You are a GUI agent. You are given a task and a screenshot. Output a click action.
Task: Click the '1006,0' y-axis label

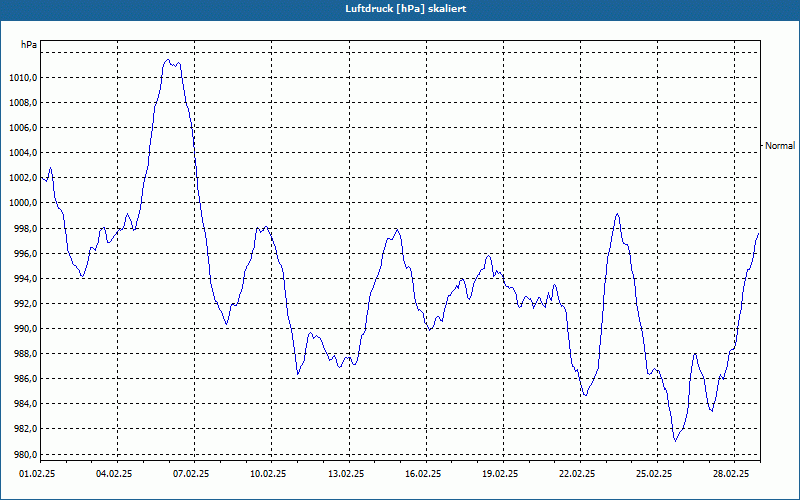23,128
